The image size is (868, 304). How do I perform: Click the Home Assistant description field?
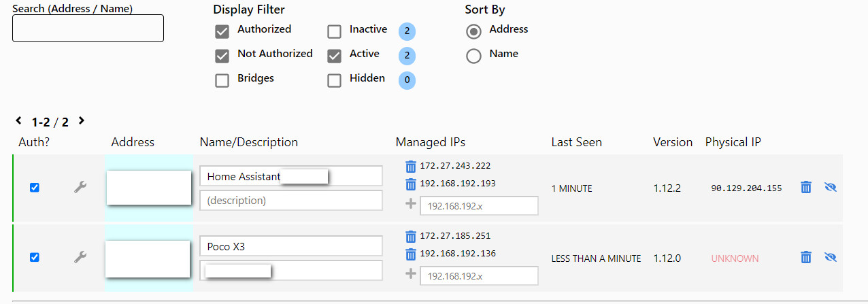290,201
